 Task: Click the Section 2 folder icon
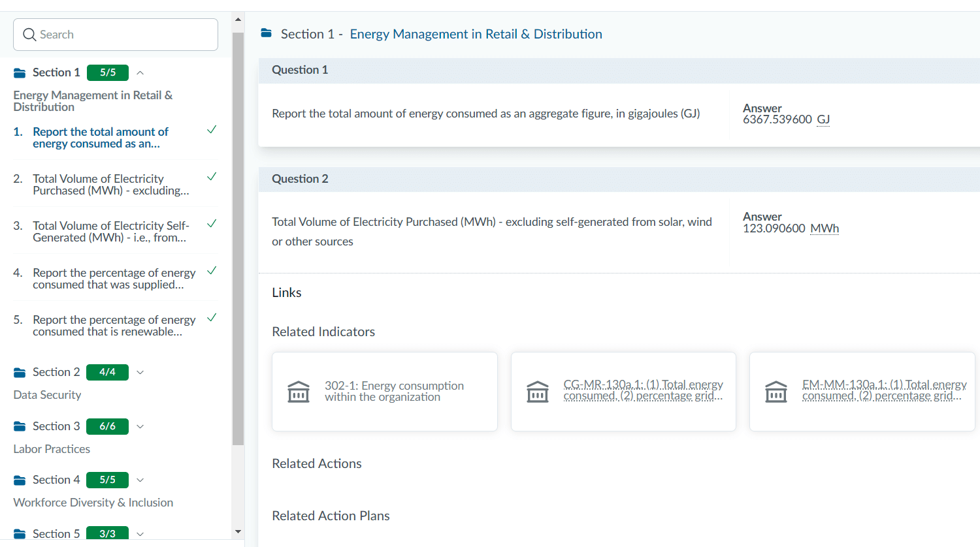click(20, 373)
